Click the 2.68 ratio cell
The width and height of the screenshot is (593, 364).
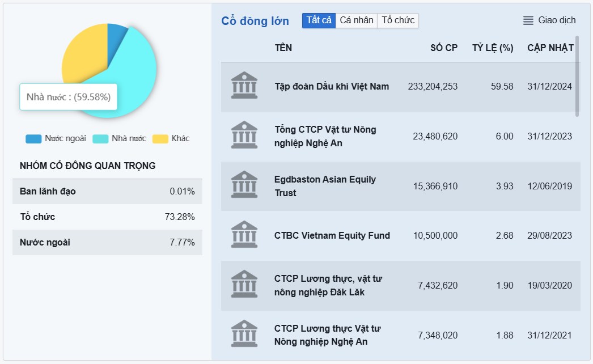(x=505, y=235)
